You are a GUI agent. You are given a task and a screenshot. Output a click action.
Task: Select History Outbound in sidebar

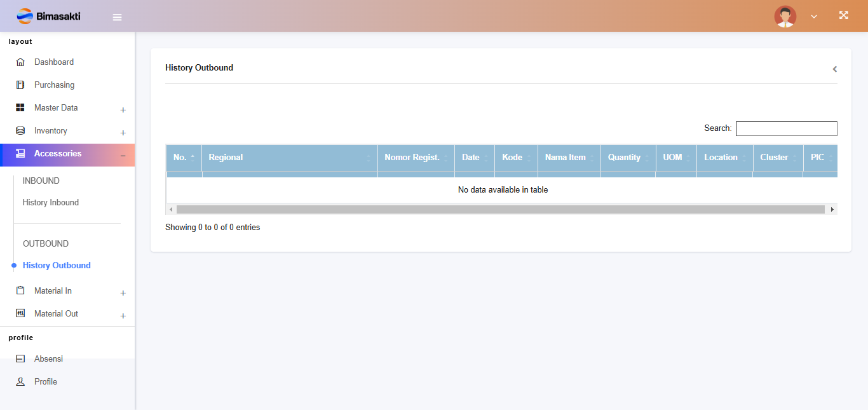[57, 266]
